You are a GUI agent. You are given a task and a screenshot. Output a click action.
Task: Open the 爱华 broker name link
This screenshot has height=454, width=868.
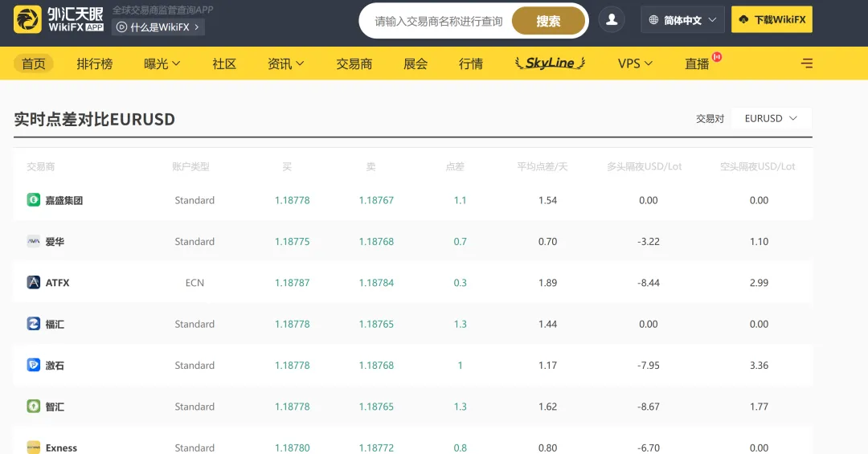coord(55,241)
